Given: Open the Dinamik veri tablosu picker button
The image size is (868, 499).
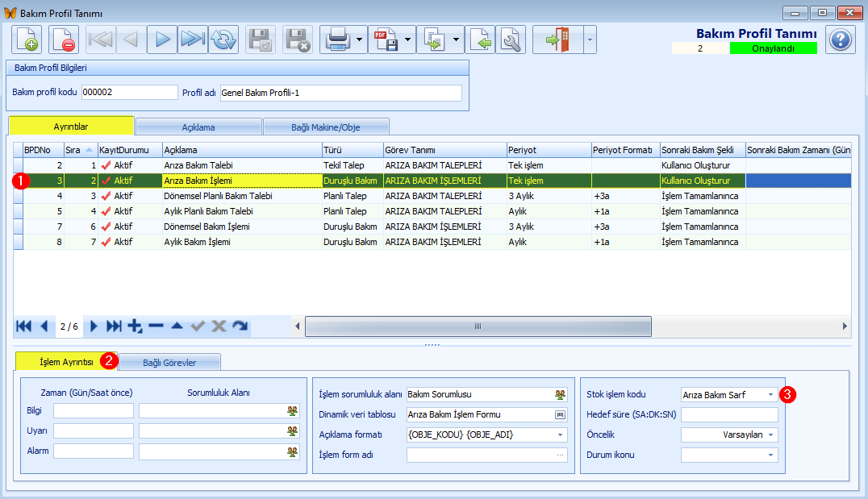Looking at the screenshot, I should 560,414.
